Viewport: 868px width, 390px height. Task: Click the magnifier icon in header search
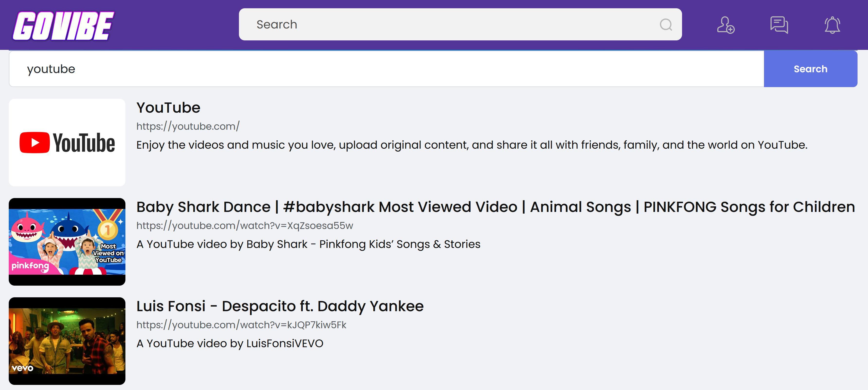click(x=666, y=24)
